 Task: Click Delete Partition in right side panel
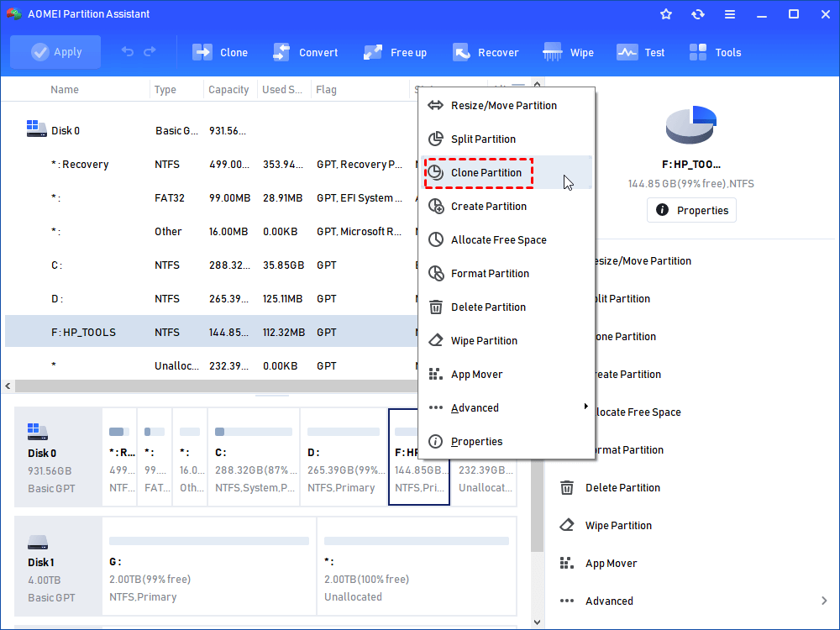[622, 487]
